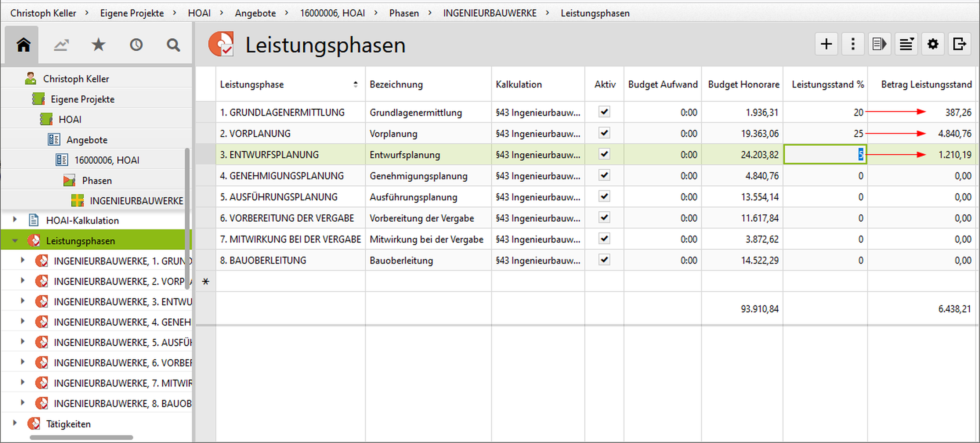Expand HOAI-Kalkulation tree node
980x443 pixels.
[15, 220]
